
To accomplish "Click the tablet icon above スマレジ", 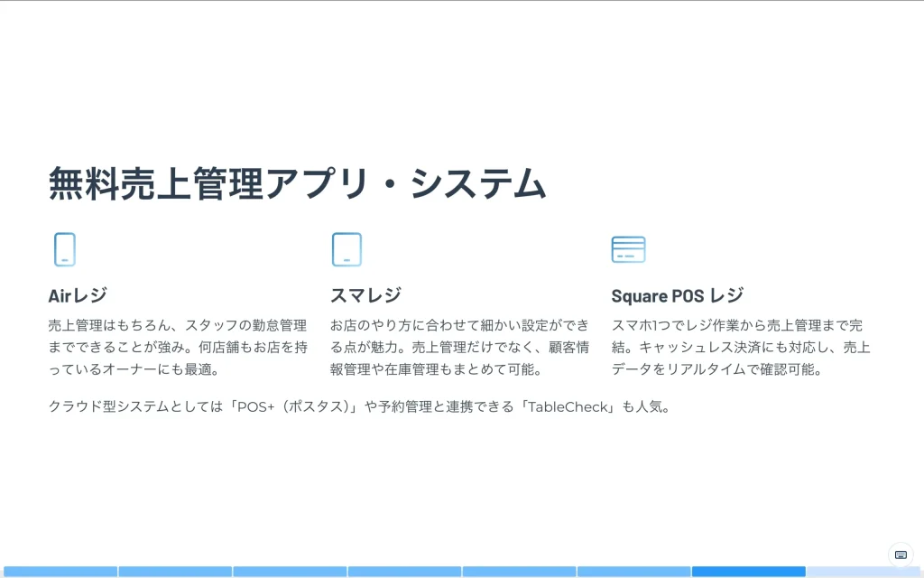I will [346, 249].
